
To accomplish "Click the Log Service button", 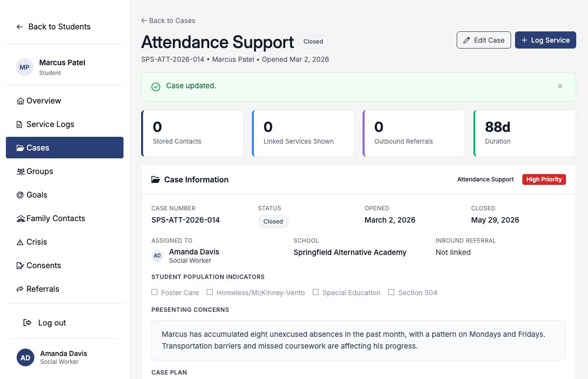I will point(545,40).
